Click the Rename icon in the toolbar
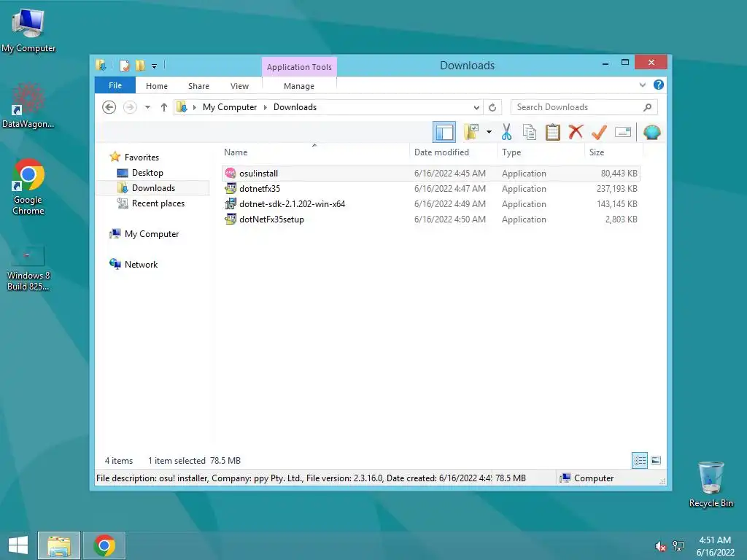The width and height of the screenshot is (747, 560). click(x=623, y=132)
